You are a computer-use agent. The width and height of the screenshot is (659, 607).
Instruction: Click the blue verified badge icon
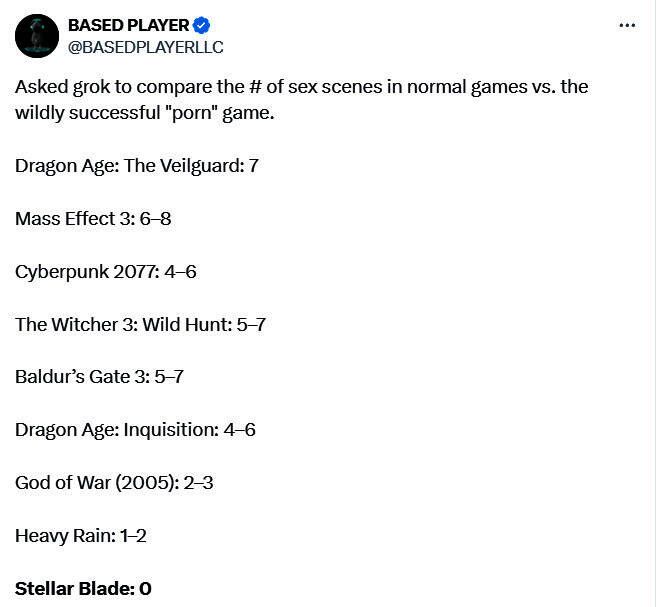pos(201,25)
